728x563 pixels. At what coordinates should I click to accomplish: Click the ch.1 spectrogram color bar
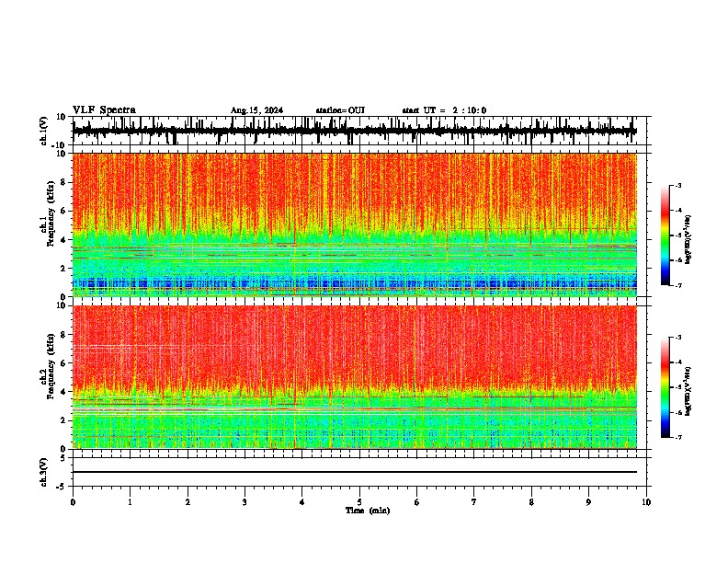[665, 236]
